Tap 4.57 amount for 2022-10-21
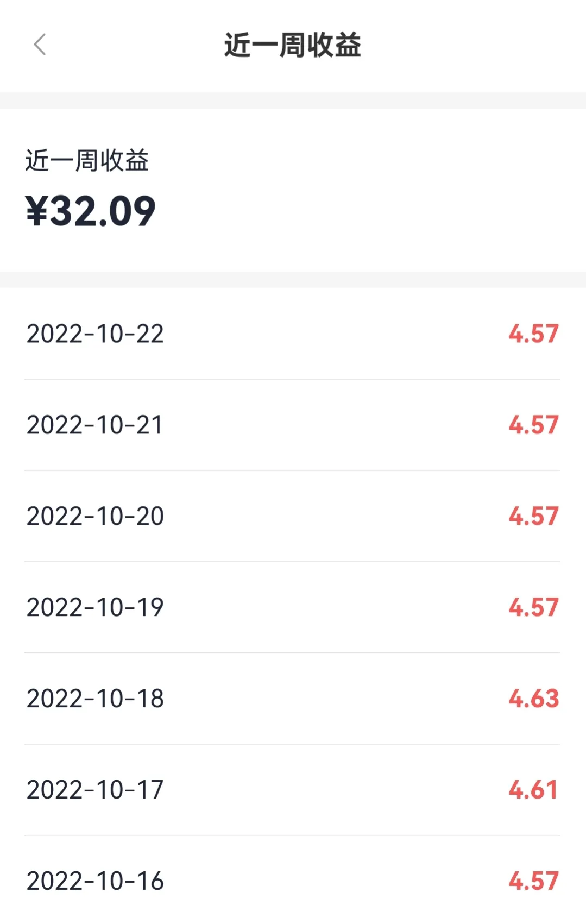The image size is (586, 924). 534,425
